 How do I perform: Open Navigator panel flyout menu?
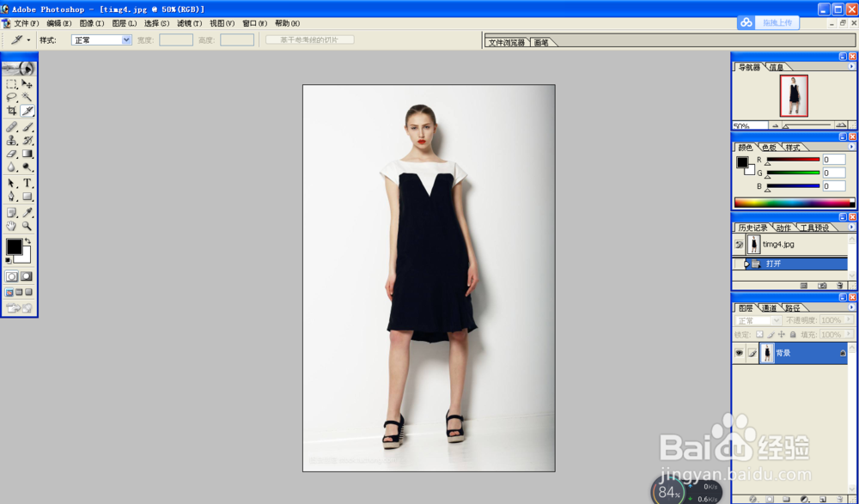pyautogui.click(x=851, y=67)
